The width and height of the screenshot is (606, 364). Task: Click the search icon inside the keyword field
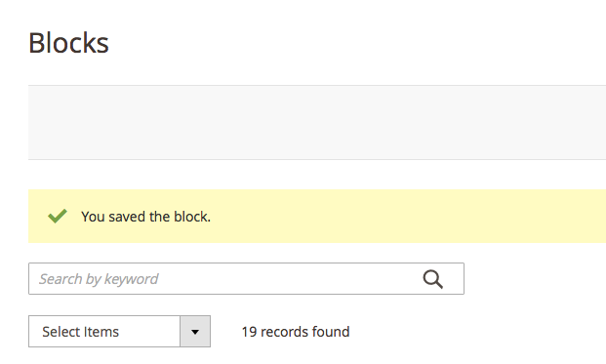432,279
